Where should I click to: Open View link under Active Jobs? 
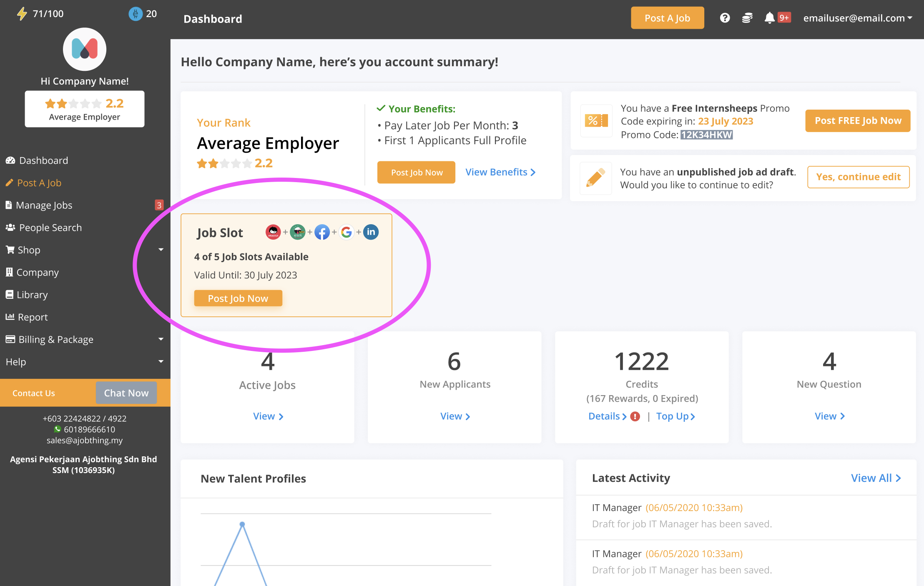click(x=268, y=416)
